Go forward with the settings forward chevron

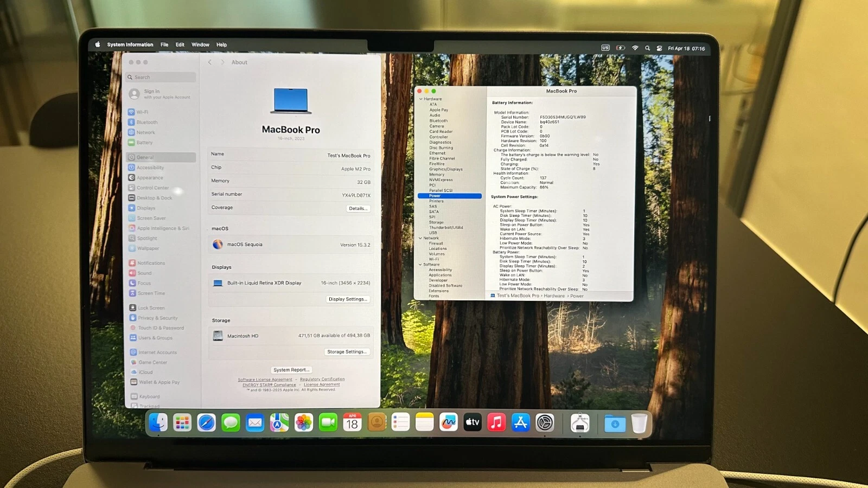point(222,62)
